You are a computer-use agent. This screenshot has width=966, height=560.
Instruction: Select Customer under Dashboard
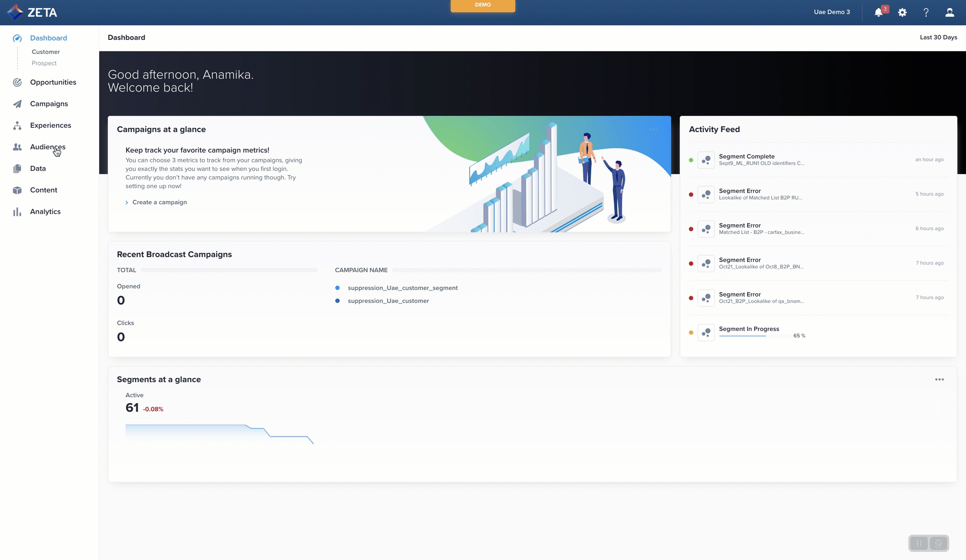[x=46, y=52]
